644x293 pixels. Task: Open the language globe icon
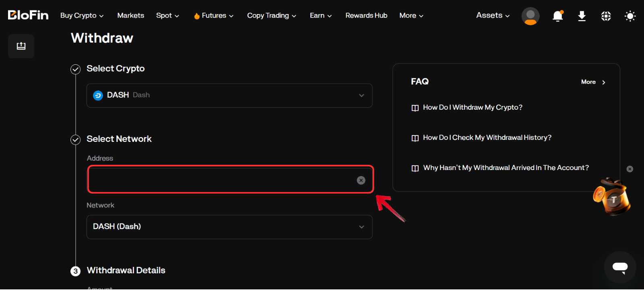coord(606,16)
